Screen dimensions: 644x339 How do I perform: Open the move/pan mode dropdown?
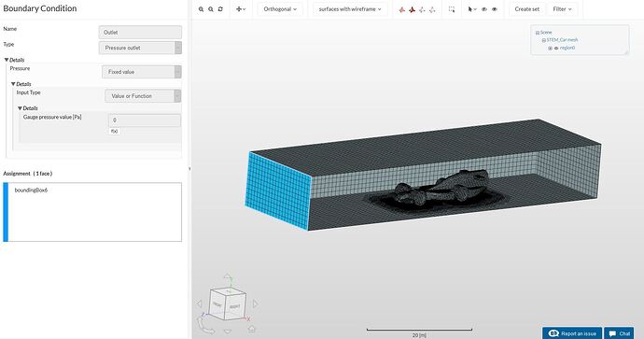point(241,9)
